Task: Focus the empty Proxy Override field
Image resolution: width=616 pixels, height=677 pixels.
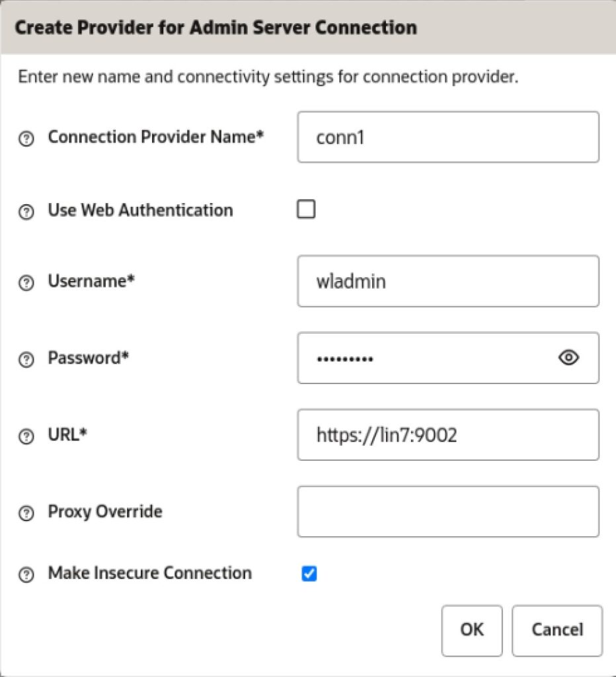Action: [448, 512]
